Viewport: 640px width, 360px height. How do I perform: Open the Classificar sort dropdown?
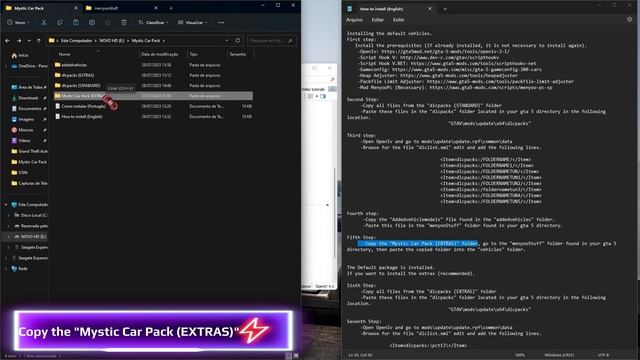coord(153,22)
